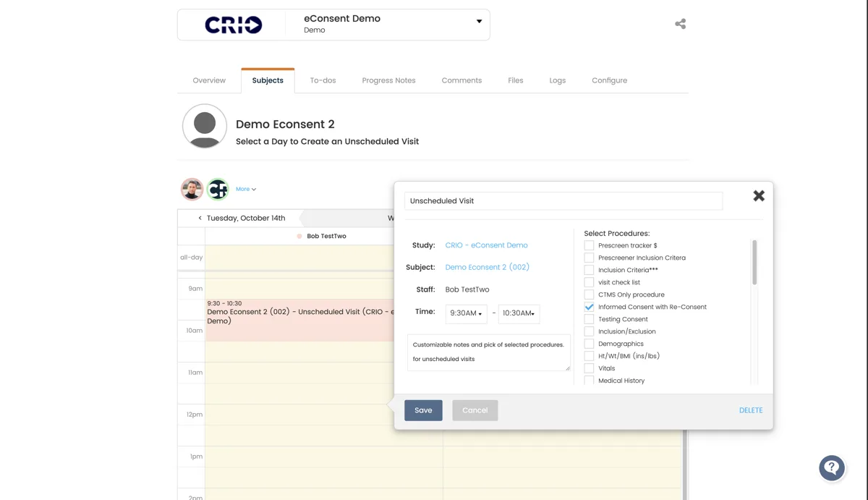Select the first staff avatar photo
Viewport: 868px width, 500px height.
[x=191, y=189]
